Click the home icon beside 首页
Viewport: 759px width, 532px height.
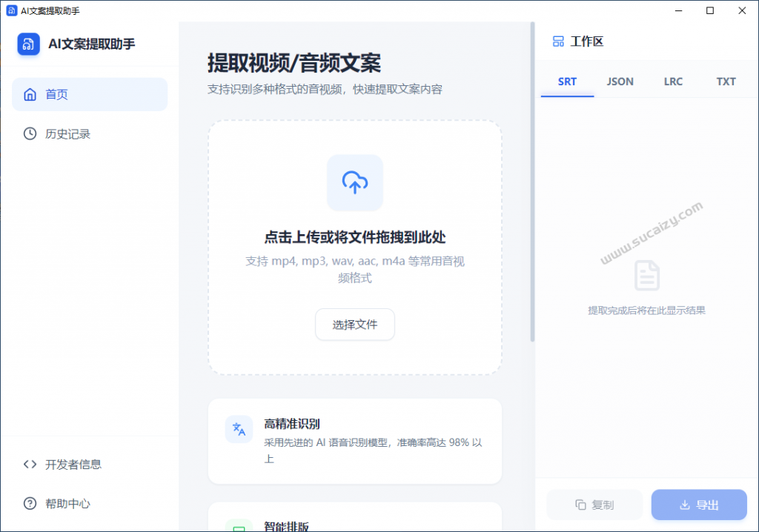point(30,94)
